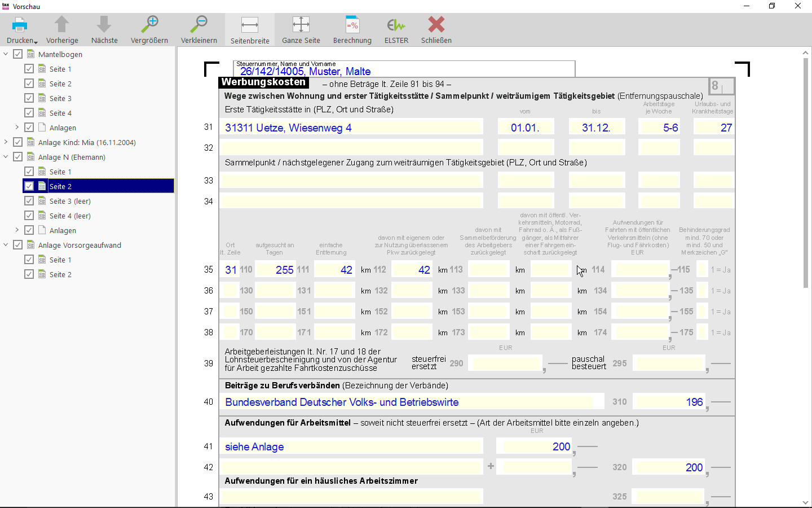This screenshot has width=812, height=508.
Task: Toggle the Anlage Vorsorgeaufwand checkbox
Action: pyautogui.click(x=18, y=245)
